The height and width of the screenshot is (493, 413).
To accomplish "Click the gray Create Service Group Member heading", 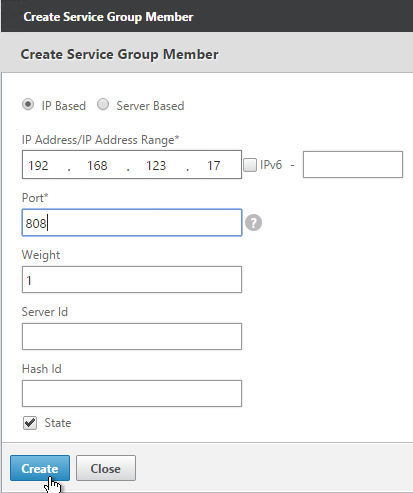I will (x=119, y=54).
